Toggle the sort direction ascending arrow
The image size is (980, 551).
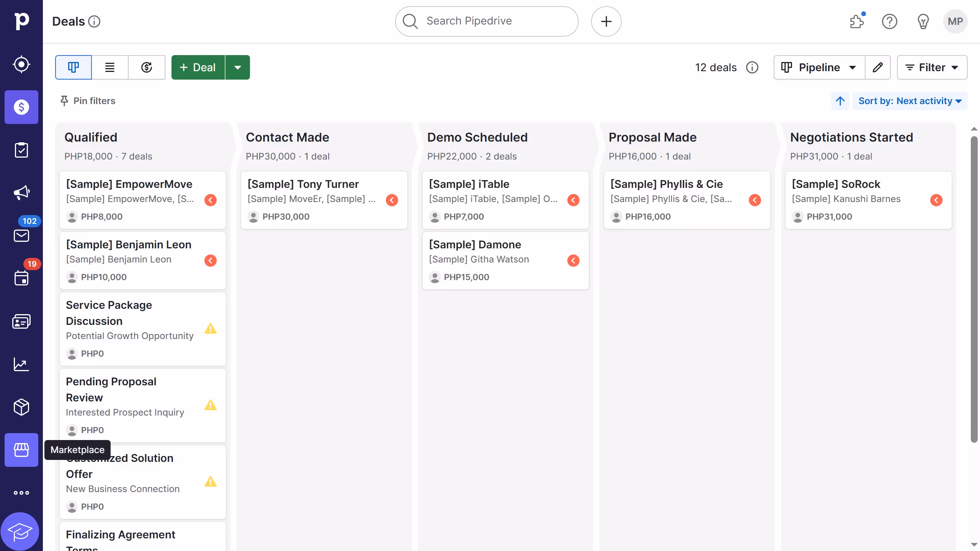[x=840, y=101]
